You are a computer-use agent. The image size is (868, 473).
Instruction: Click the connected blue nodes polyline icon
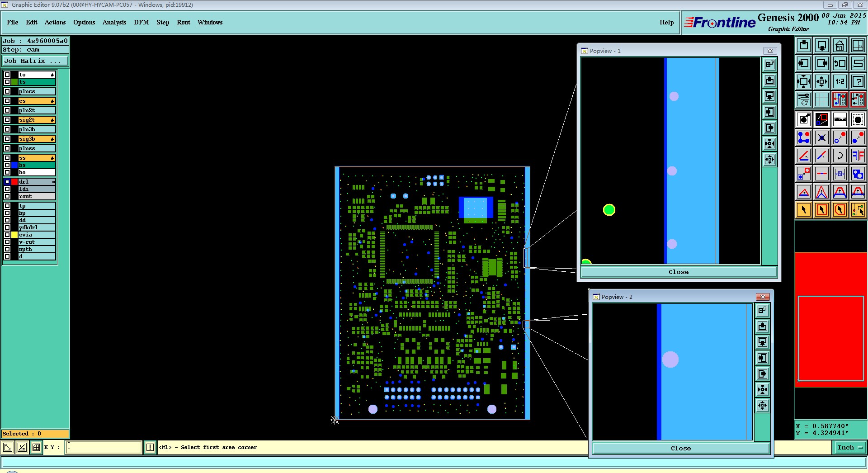point(804,137)
